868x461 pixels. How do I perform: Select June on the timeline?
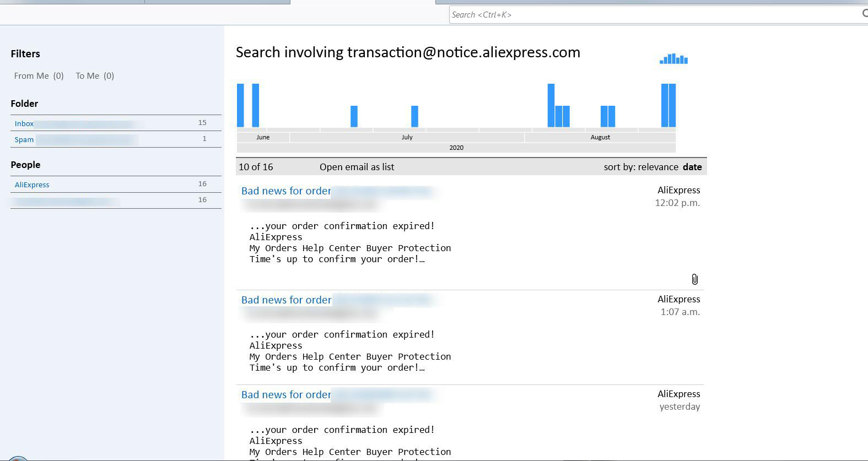click(x=263, y=137)
